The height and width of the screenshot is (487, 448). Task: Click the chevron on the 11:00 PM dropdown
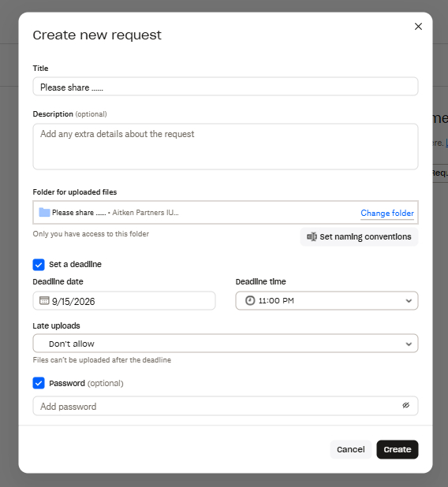(409, 301)
